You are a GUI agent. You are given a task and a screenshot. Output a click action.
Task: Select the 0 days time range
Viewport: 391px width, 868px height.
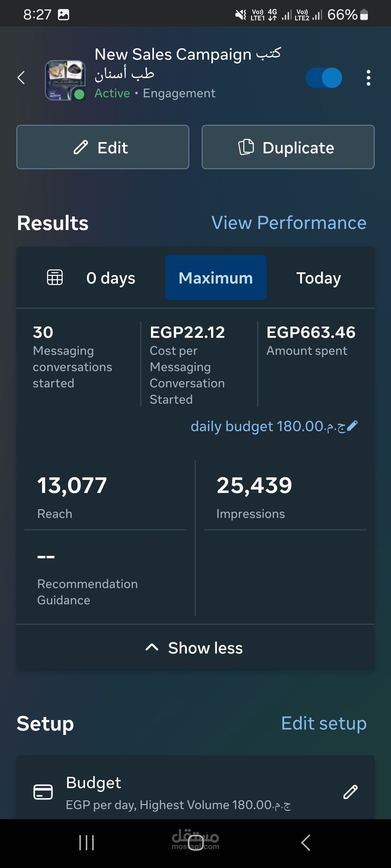(x=111, y=278)
